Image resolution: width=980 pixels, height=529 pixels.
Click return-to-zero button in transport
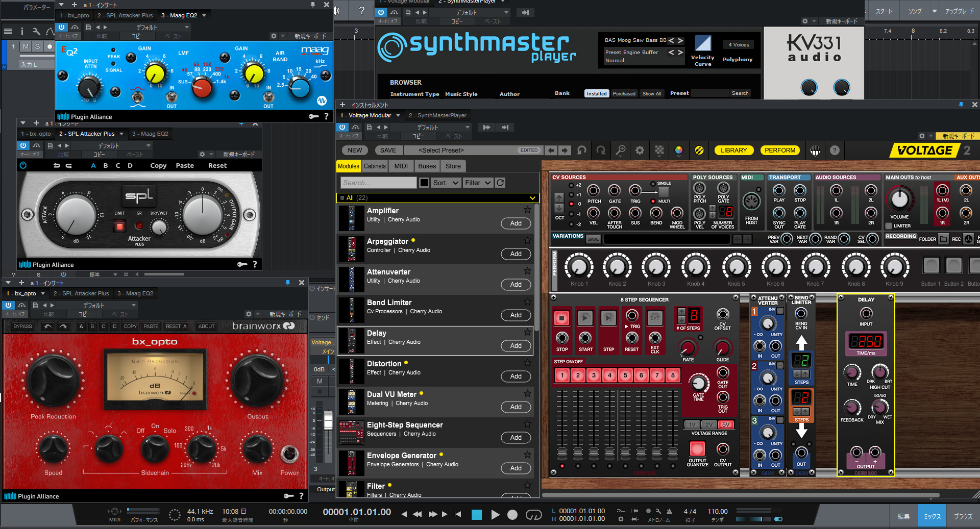[458, 514]
